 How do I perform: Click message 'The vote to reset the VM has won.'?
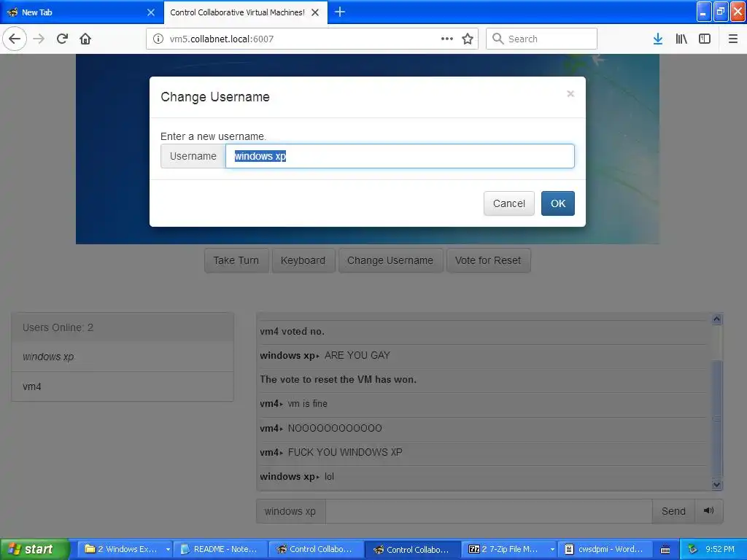click(x=338, y=379)
